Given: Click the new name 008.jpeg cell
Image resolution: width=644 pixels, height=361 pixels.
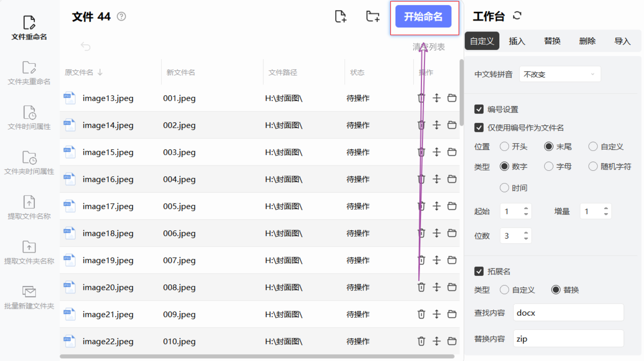Looking at the screenshot, I should tap(179, 287).
